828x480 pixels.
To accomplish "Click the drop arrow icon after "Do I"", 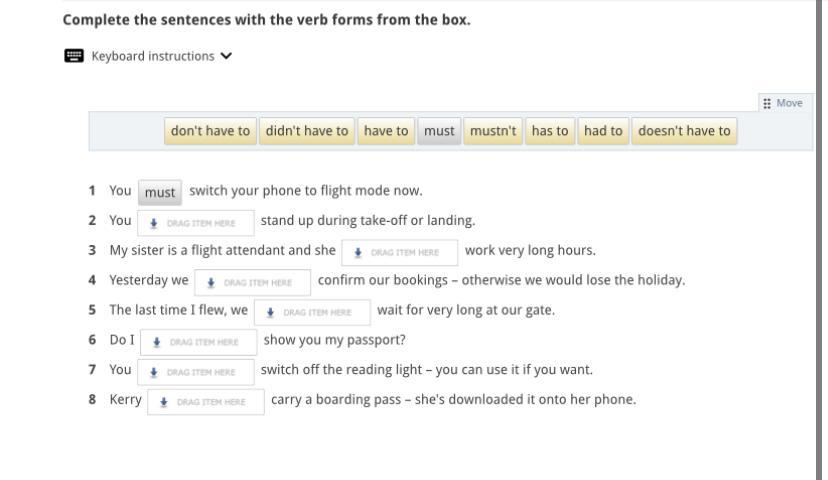I will tap(157, 342).
